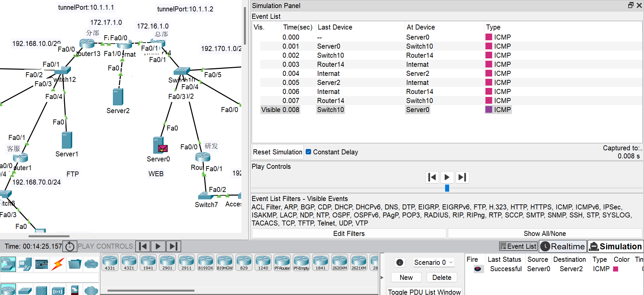Click the Edit Filters button

[x=349, y=234]
